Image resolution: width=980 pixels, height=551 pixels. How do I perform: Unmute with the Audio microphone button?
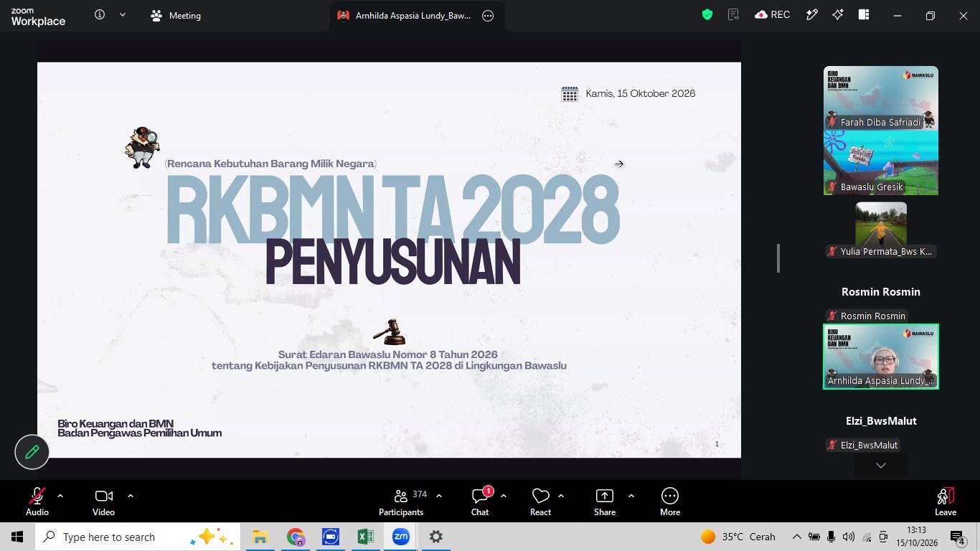[x=37, y=501]
